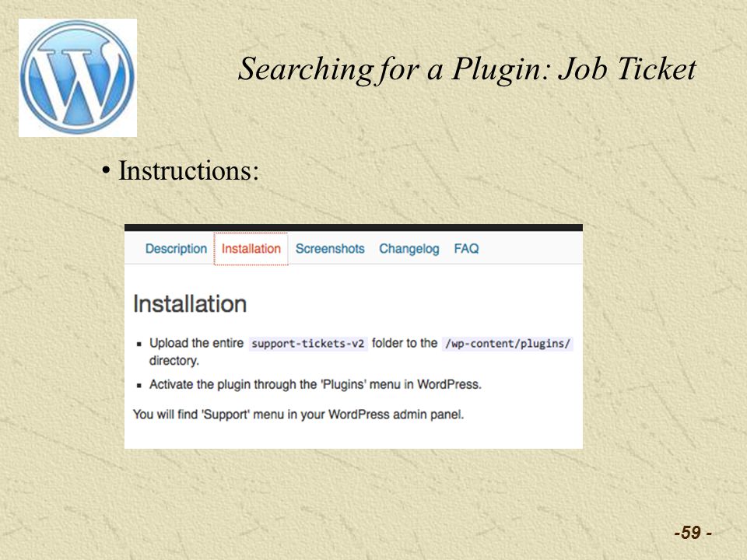Image resolution: width=747 pixels, height=560 pixels.
Task: Select the support-tickets-v2 code text
Action: coord(308,343)
